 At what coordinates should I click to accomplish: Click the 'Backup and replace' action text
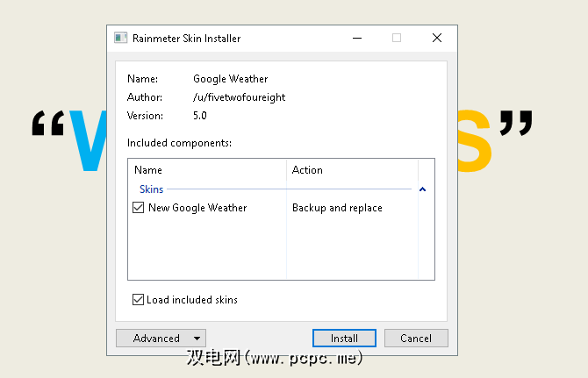(x=337, y=208)
